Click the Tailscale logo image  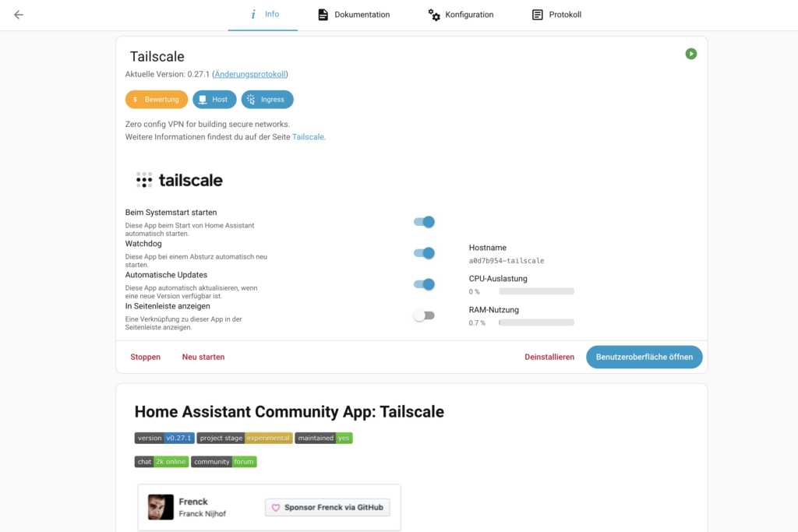178,179
